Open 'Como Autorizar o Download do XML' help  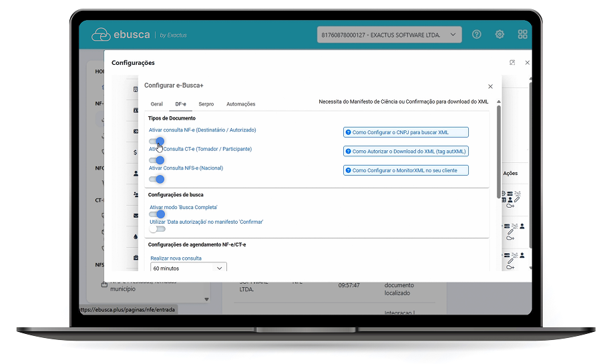(x=405, y=151)
